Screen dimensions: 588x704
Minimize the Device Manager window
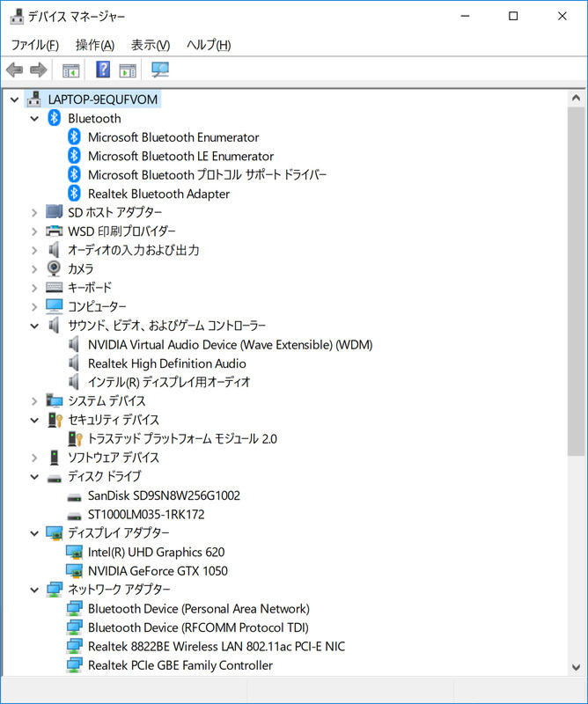[x=465, y=16]
